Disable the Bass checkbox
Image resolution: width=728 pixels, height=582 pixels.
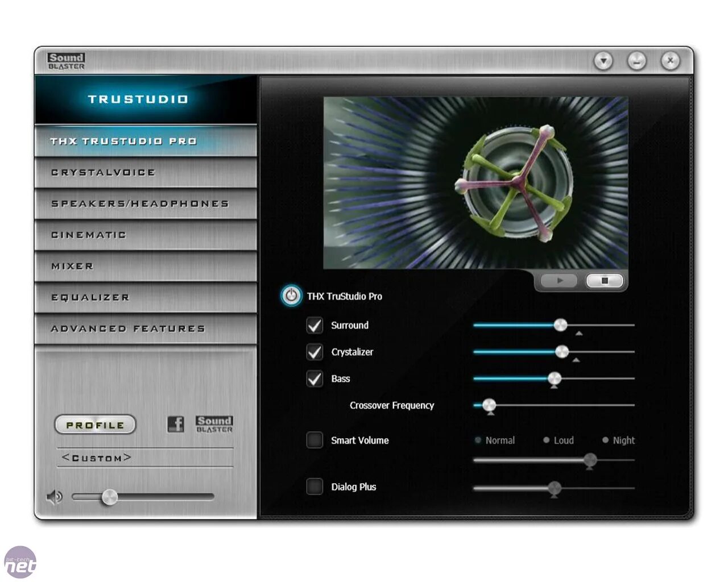(315, 379)
